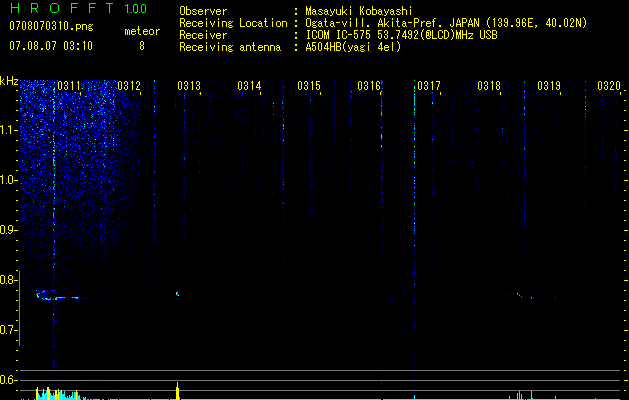Click the antenna value A504HB(yagi 4el)

click(353, 47)
